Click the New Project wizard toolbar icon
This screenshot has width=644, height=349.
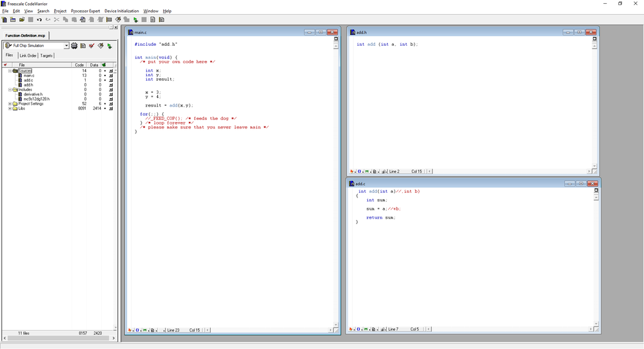(13, 19)
